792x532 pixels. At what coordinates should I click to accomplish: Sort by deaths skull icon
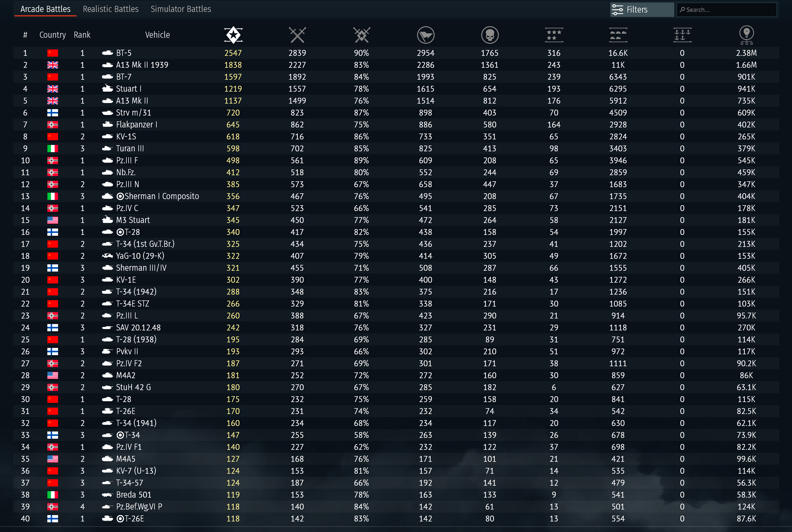pyautogui.click(x=489, y=35)
